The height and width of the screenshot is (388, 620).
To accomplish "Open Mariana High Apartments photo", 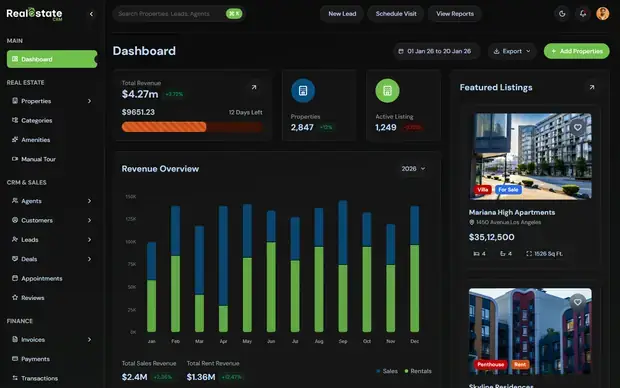I will (530, 156).
